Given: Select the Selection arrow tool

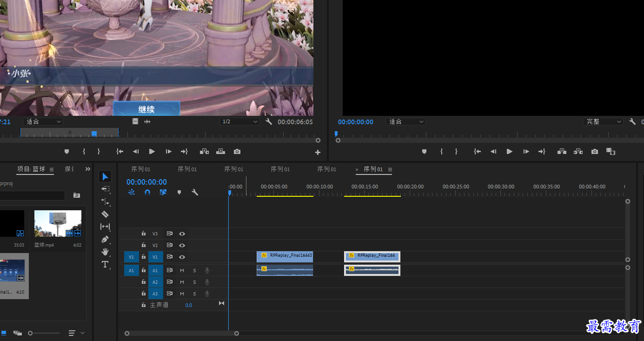Looking at the screenshot, I should pos(105,177).
